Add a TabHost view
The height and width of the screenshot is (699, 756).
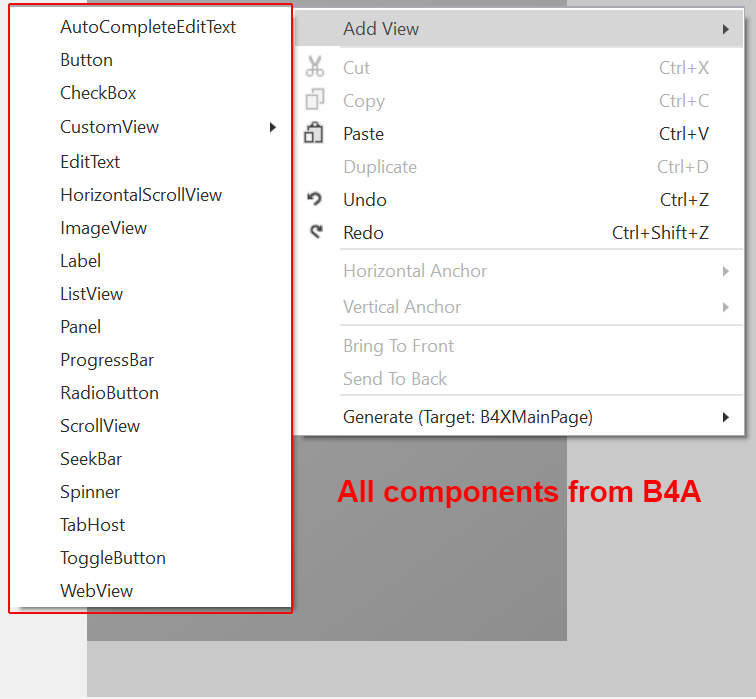pyautogui.click(x=93, y=525)
